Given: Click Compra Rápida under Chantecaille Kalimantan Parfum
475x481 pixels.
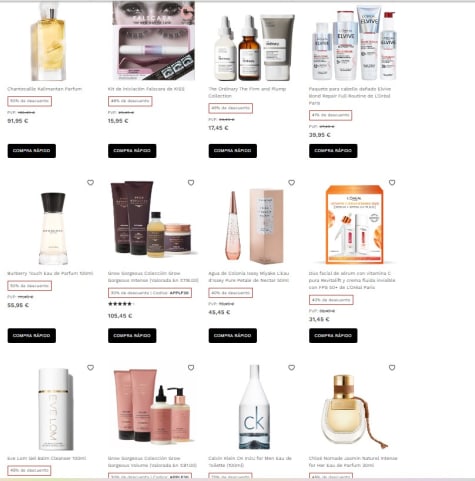Looking at the screenshot, I should pos(32,151).
